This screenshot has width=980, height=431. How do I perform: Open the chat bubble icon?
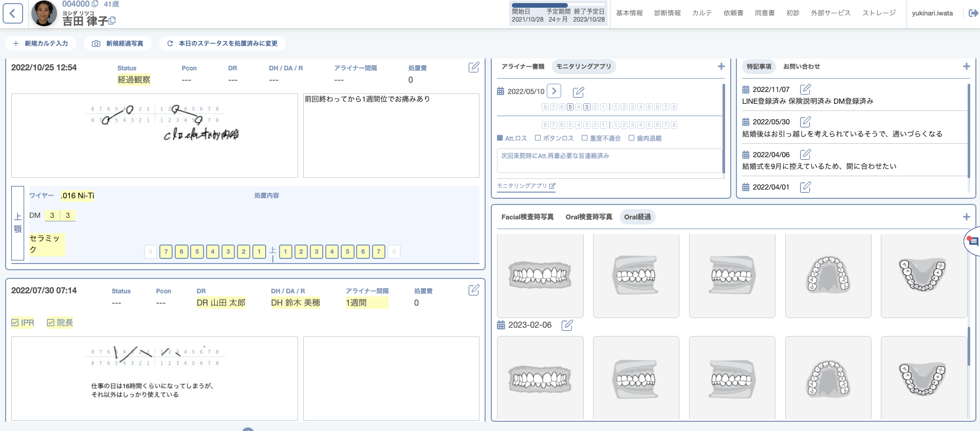click(973, 241)
